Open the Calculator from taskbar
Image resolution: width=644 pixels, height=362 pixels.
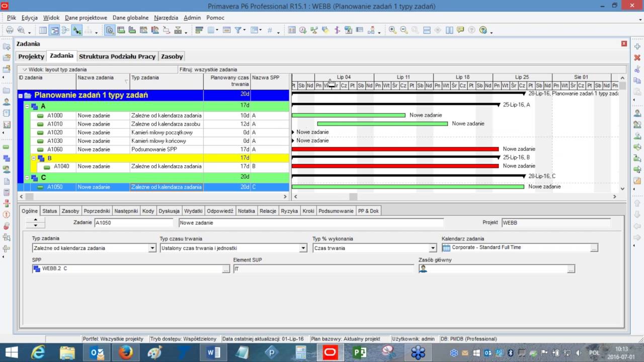pos(301,352)
